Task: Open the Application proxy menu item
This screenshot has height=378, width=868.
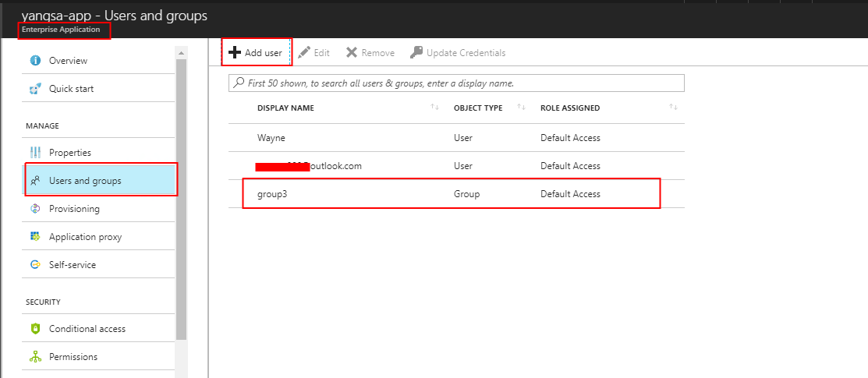Action: (x=97, y=237)
